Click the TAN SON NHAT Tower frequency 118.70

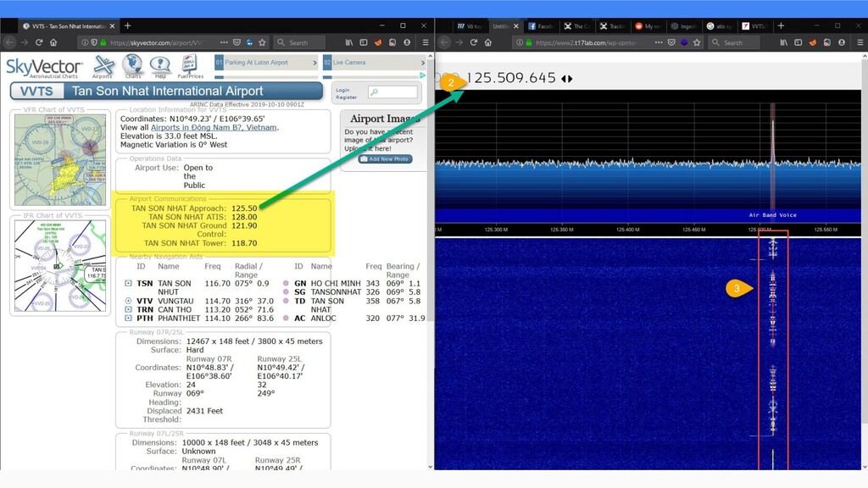(x=244, y=243)
